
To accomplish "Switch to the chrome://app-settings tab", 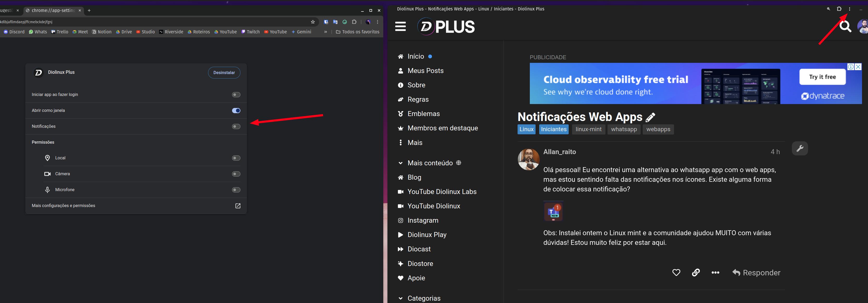I will point(53,10).
